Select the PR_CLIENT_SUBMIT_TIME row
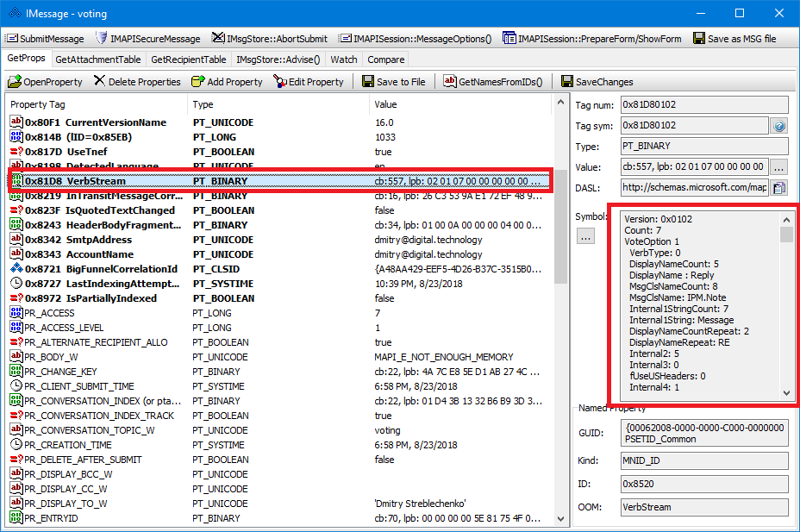This screenshot has width=800, height=532. 279,386
